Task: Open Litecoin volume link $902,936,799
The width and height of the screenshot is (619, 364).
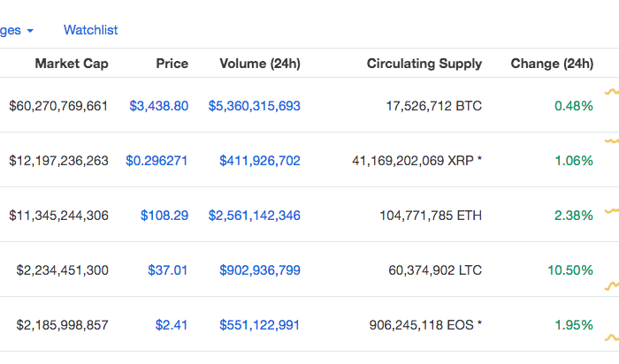Action: [260, 270]
